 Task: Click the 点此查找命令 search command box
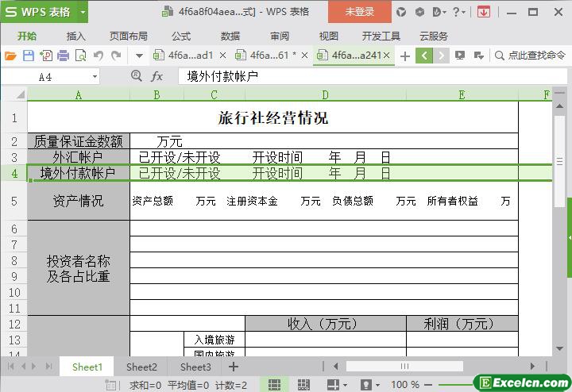531,56
